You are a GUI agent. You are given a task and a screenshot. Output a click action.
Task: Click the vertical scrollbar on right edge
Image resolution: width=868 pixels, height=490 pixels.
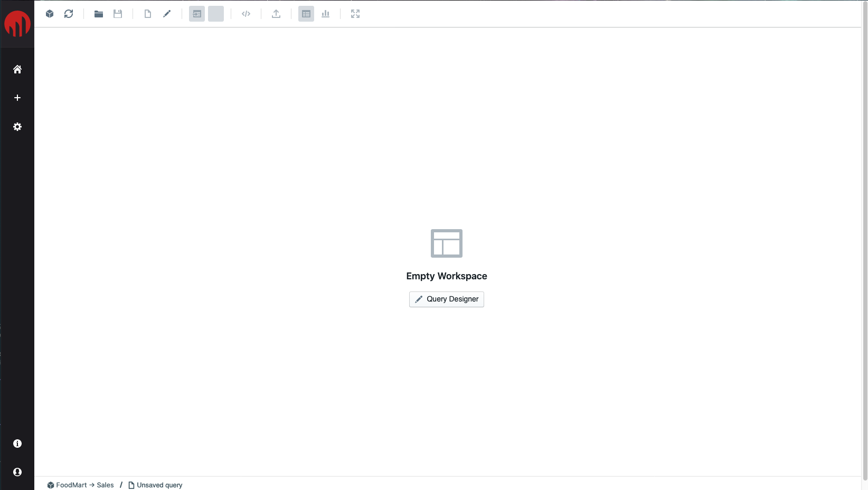coord(865,240)
